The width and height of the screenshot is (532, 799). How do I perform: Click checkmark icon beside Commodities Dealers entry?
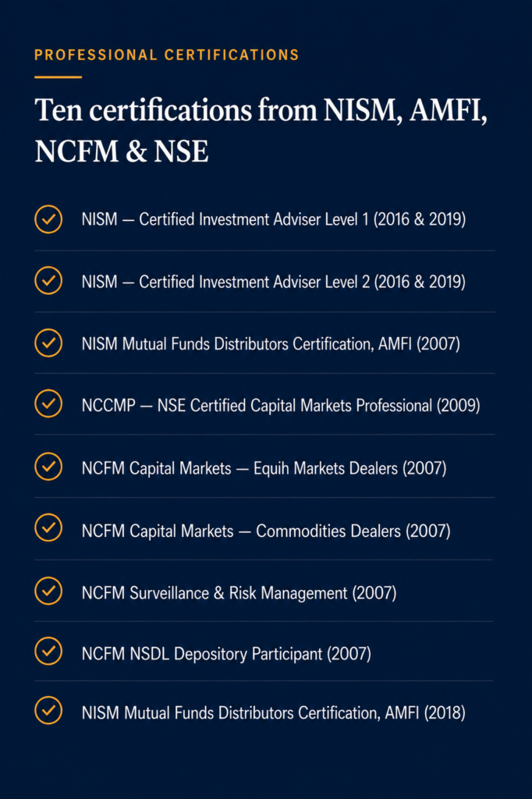(48, 527)
